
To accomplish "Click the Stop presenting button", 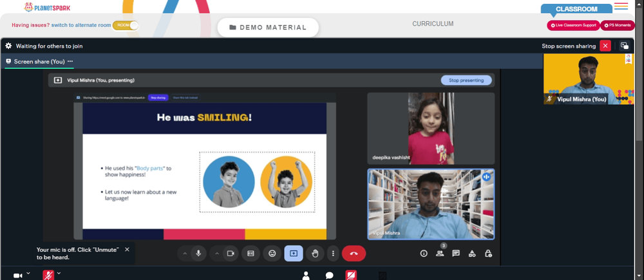I will (466, 80).
